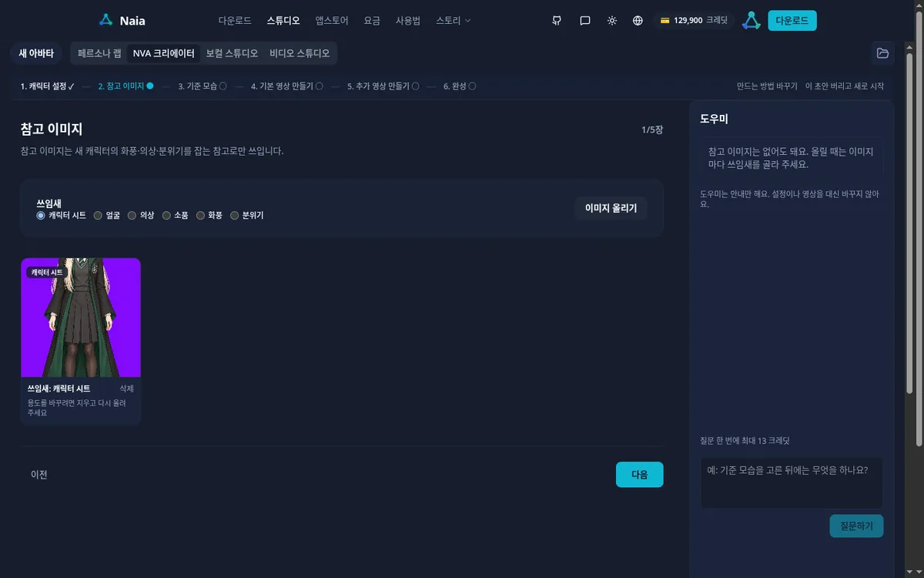Open the folder icon at top right
Screen dimensions: 924x578
click(882, 53)
